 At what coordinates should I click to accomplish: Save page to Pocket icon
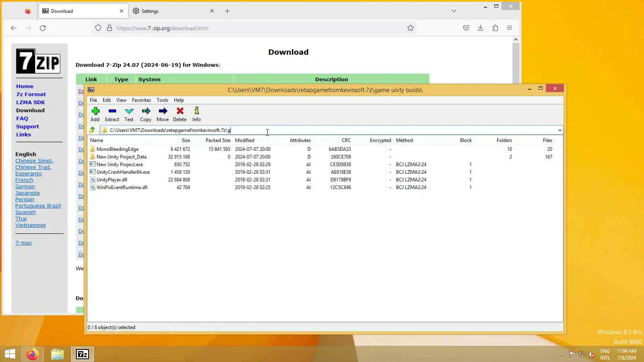tap(466, 28)
